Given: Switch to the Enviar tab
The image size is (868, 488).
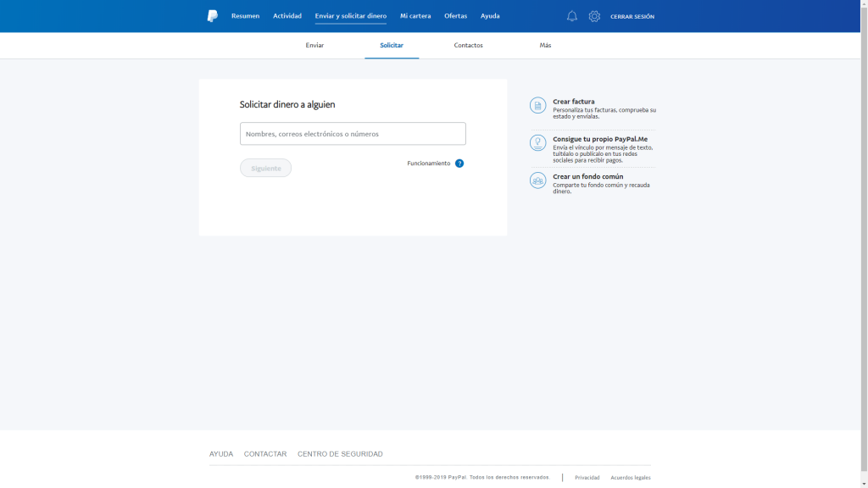Looking at the screenshot, I should (314, 45).
